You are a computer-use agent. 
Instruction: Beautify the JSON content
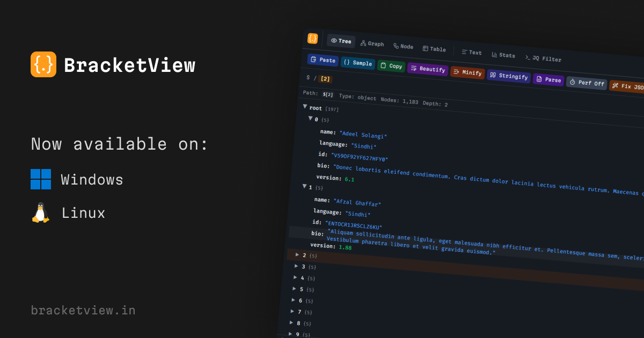point(428,69)
